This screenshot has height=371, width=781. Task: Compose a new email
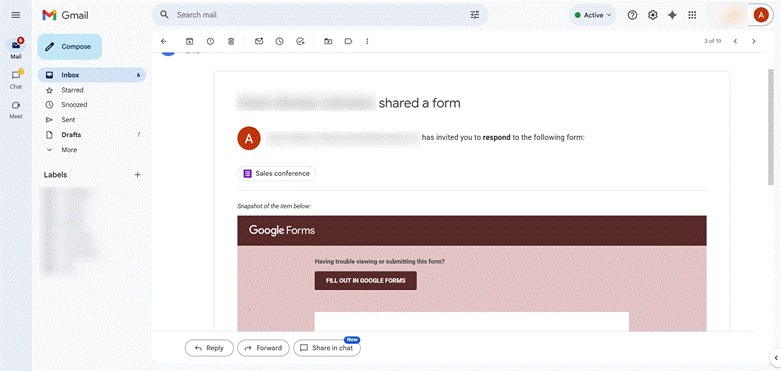tap(70, 47)
